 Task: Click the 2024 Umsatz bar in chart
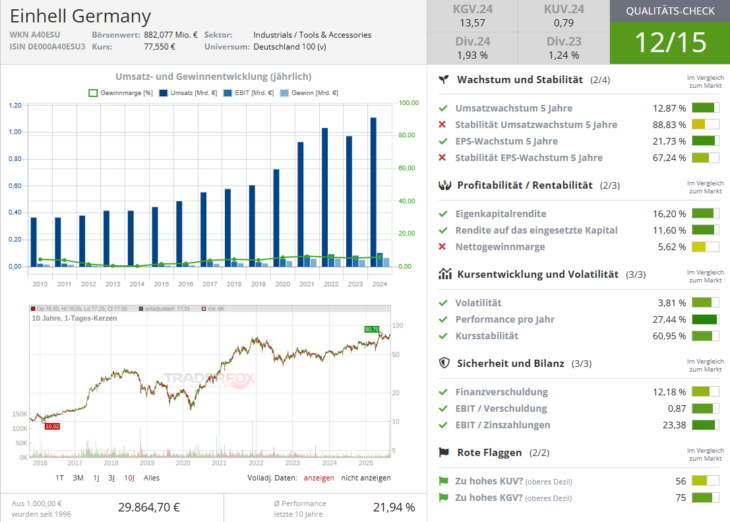click(373, 192)
